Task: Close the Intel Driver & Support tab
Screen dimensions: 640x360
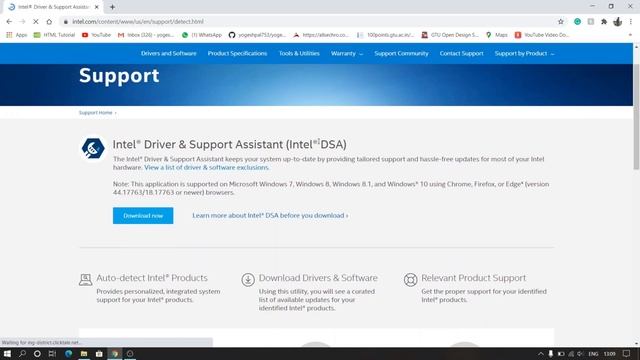Action: (x=97, y=7)
